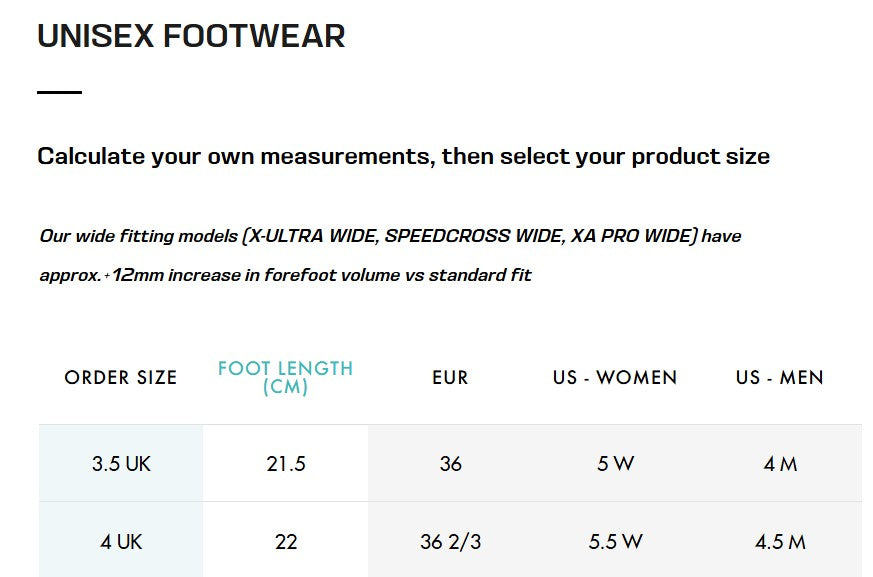The image size is (873, 577).
Task: Click the EUR 36 size cell
Action: pyautogui.click(x=450, y=464)
